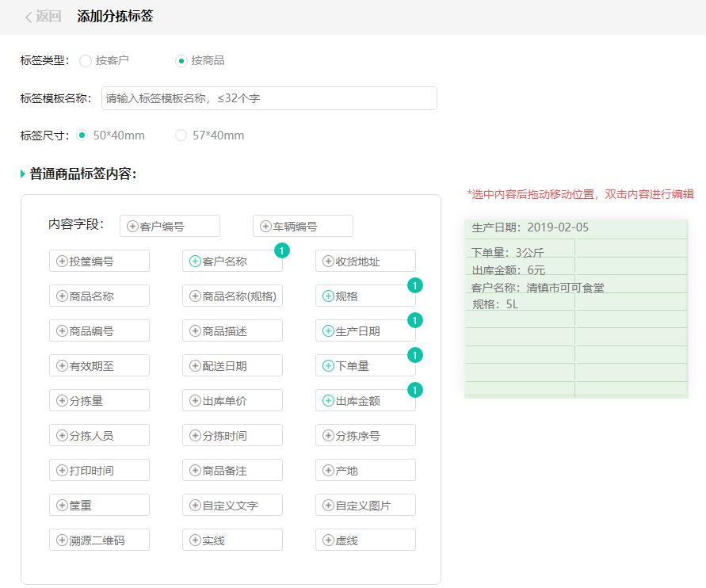Select the 按客户 label type
The width and height of the screenshot is (706, 588).
point(85,59)
